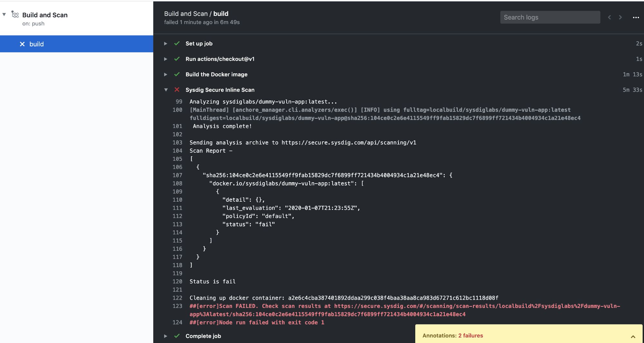This screenshot has height=343, width=644.
Task: Open the 2 failures annotations link
Action: [x=470, y=336]
